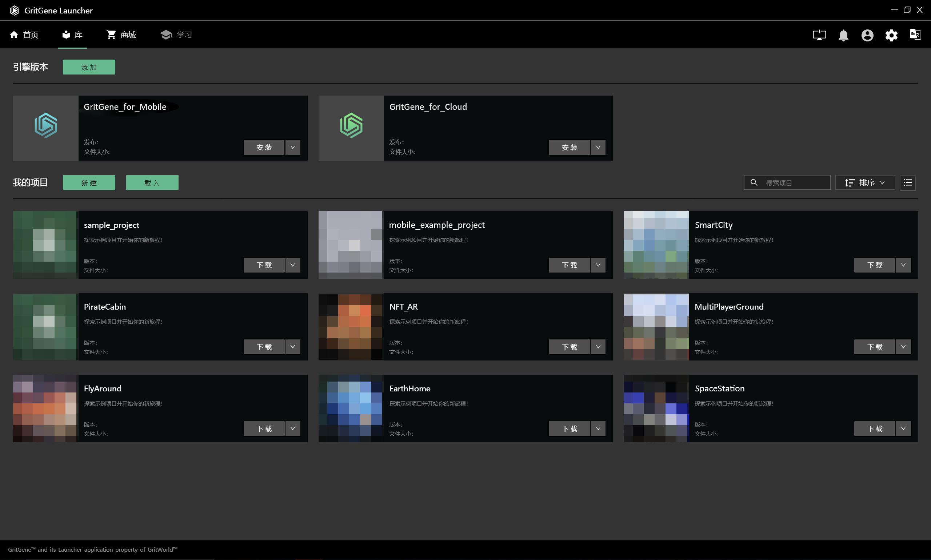931x560 pixels.
Task: Expand download options for SmartCity project
Action: 903,265
